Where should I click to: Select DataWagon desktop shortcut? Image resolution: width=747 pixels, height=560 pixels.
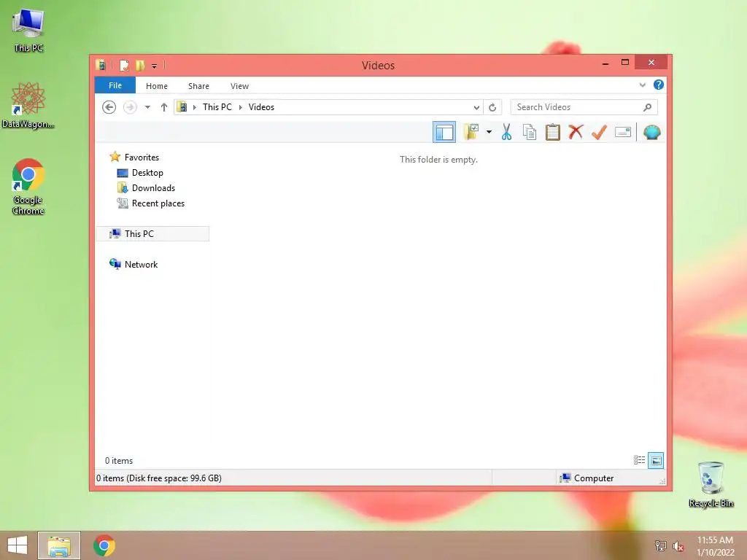(28, 105)
